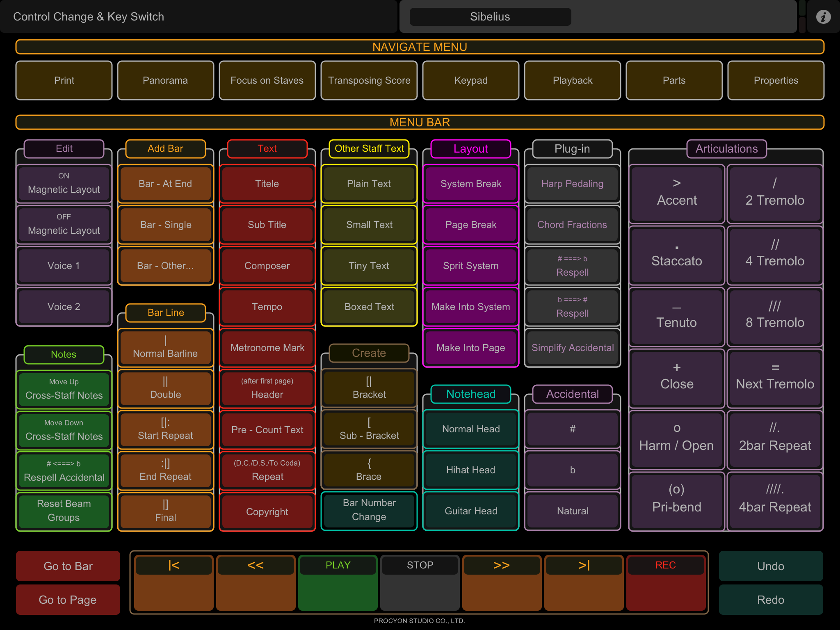Select the 4 Tremolo pad
840x630 pixels.
[x=775, y=255]
